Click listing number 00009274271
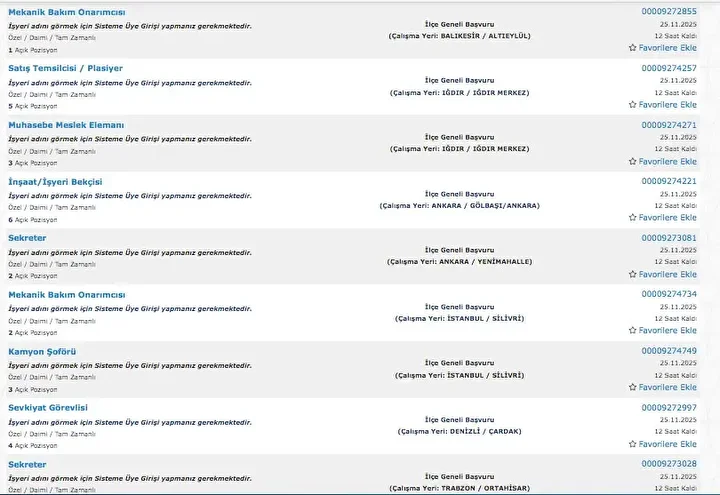Screen dimensions: 720x495 [669, 125]
